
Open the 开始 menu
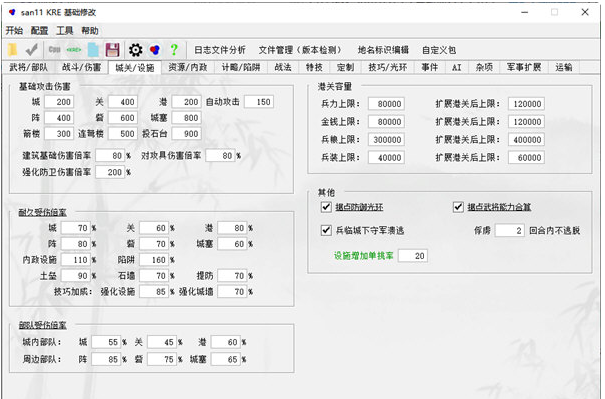[14, 30]
